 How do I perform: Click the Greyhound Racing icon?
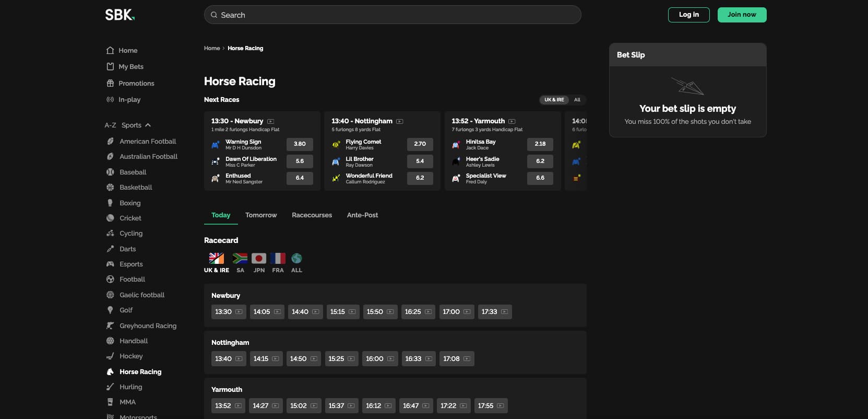click(110, 326)
